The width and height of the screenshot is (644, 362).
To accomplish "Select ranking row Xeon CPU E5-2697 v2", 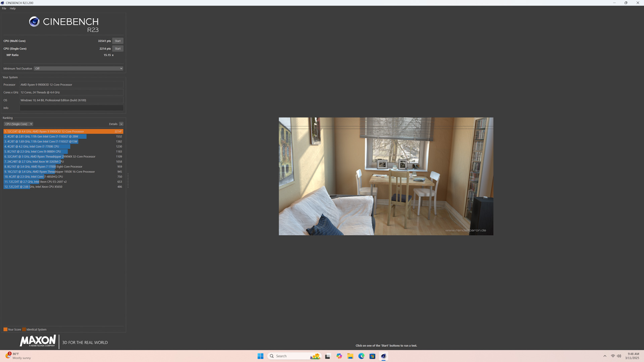I will point(63,182).
